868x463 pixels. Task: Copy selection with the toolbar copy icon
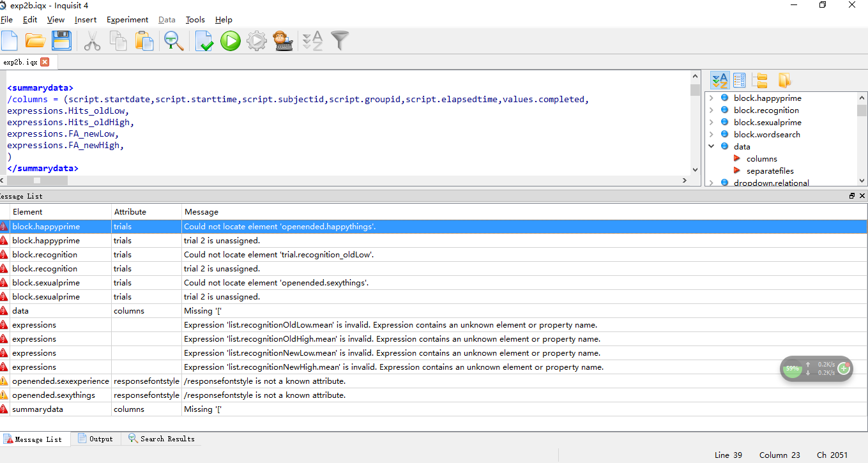(118, 41)
